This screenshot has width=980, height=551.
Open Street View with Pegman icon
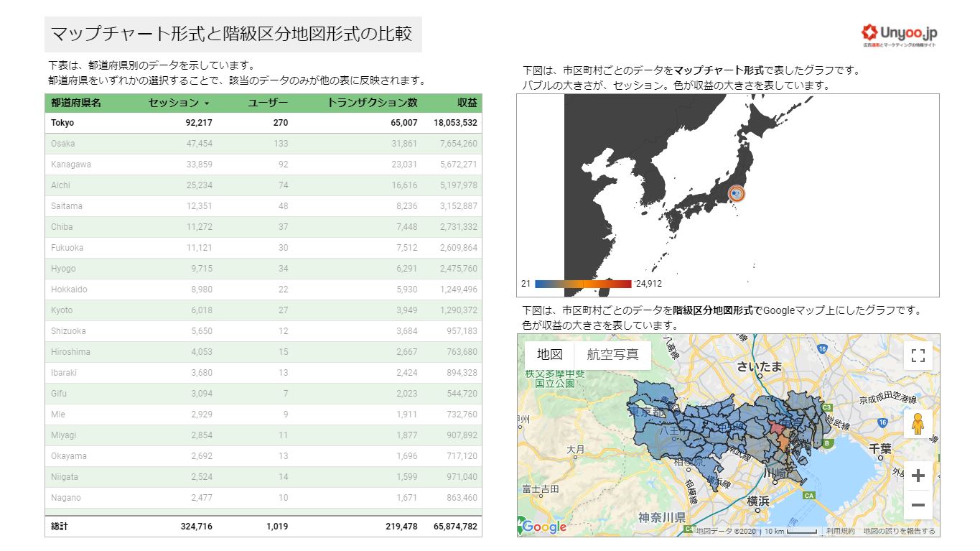click(x=918, y=425)
